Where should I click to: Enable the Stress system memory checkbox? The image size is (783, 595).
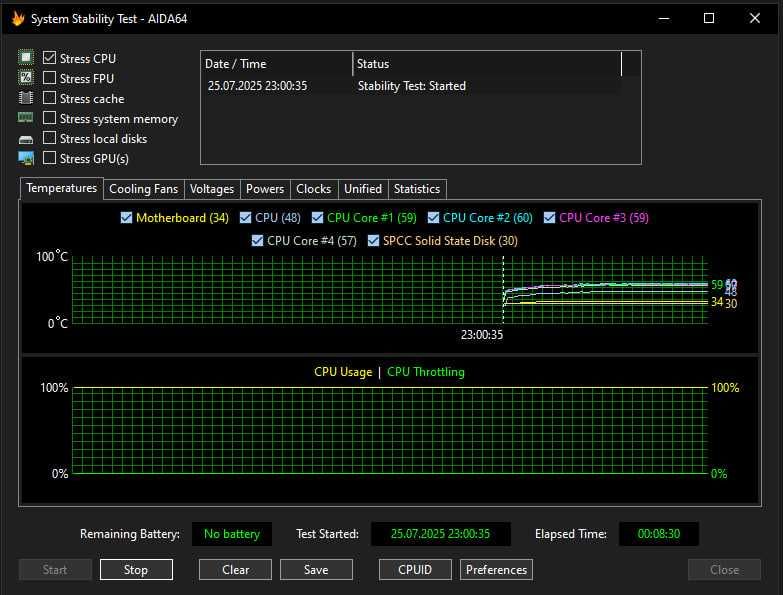point(49,118)
